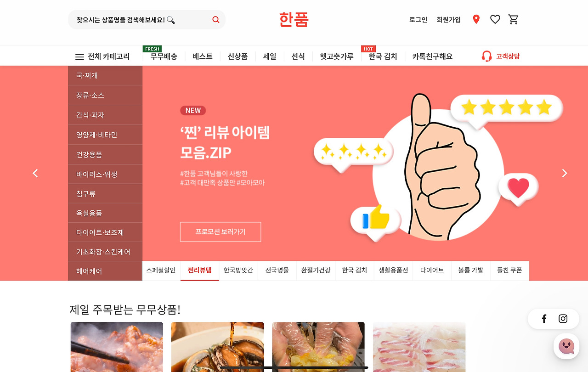Image resolution: width=588 pixels, height=372 pixels.
Task: Open the store location pin icon
Action: (476, 19)
